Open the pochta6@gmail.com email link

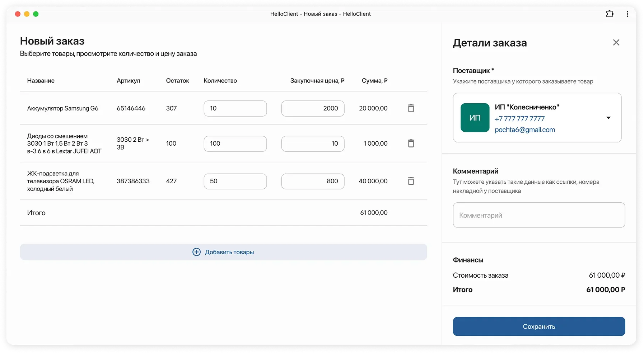[x=524, y=130]
